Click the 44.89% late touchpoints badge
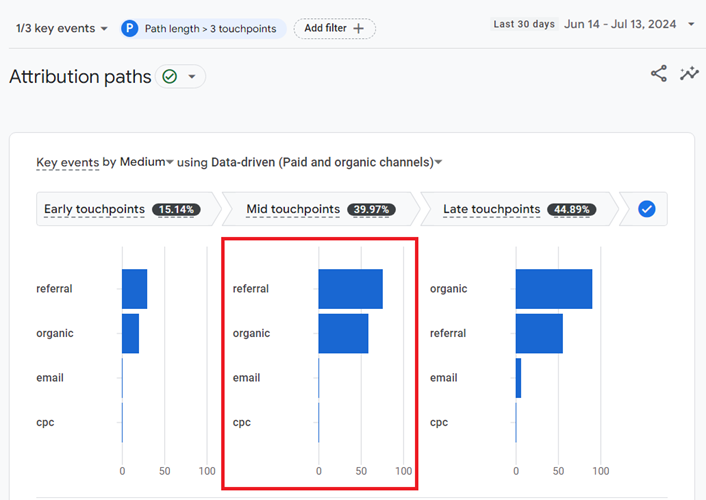 tap(571, 209)
